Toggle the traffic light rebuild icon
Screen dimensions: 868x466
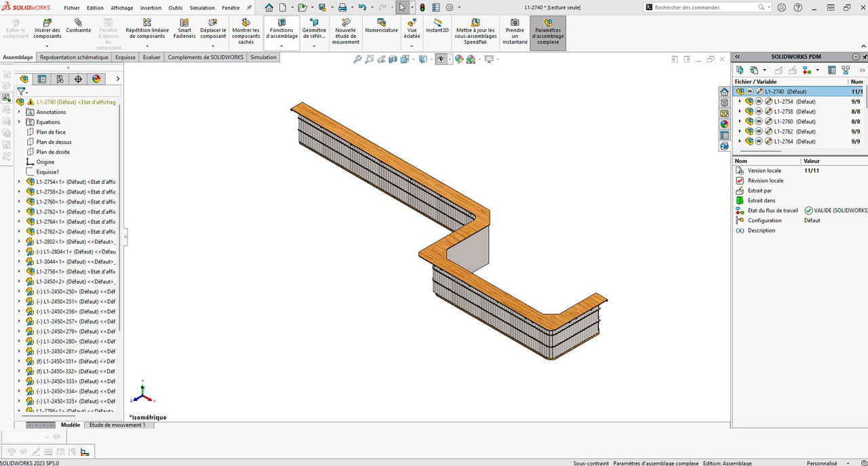click(422, 7)
